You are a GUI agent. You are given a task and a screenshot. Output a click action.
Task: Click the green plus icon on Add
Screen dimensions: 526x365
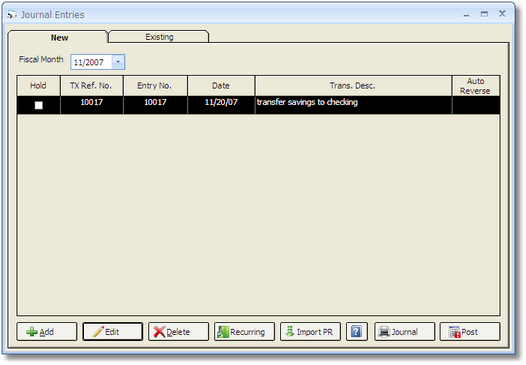(32, 332)
